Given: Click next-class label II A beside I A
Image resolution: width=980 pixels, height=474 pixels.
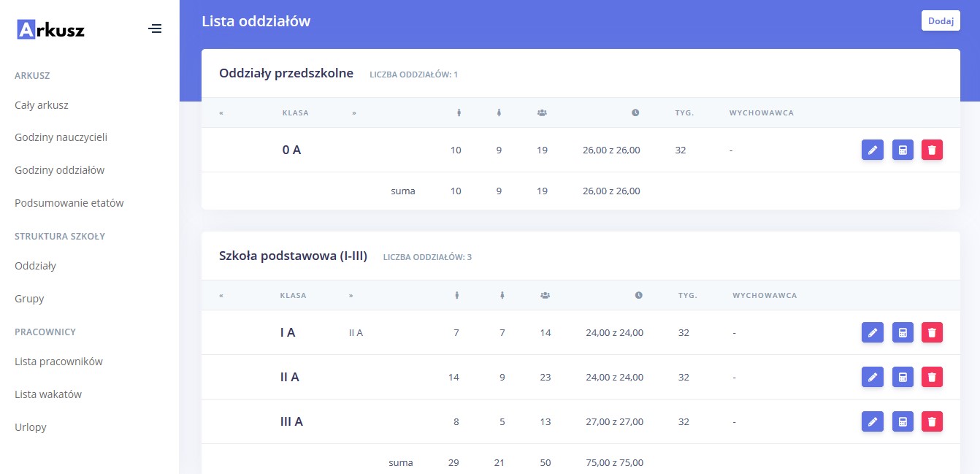Looking at the screenshot, I should click(x=356, y=332).
